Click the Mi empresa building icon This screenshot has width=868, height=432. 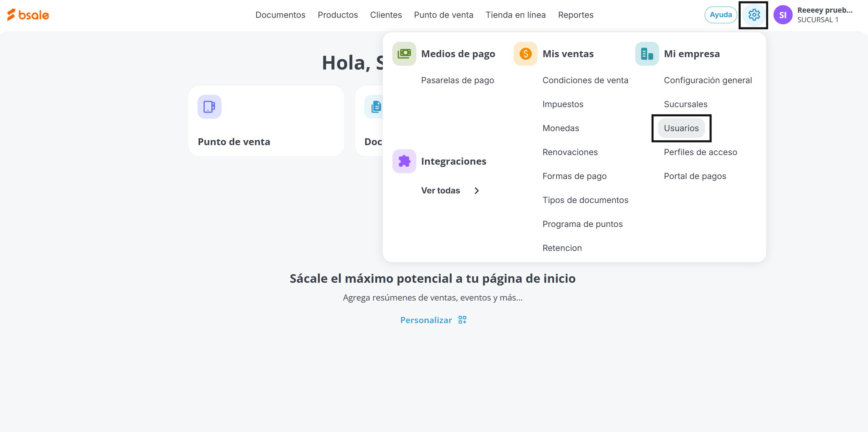(646, 54)
